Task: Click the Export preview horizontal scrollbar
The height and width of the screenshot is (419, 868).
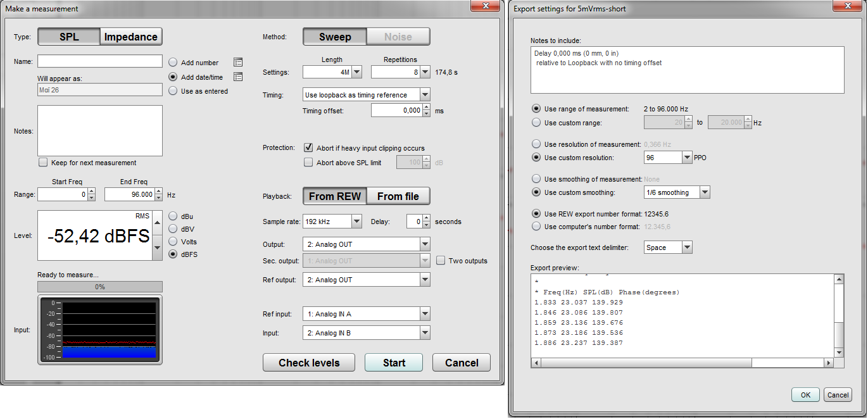Action: click(682, 363)
